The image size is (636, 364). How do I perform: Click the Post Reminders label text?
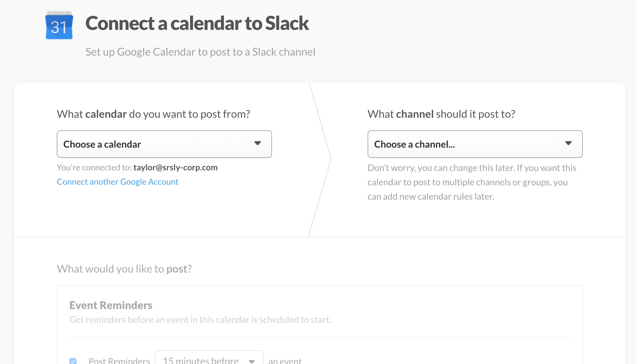click(x=119, y=360)
